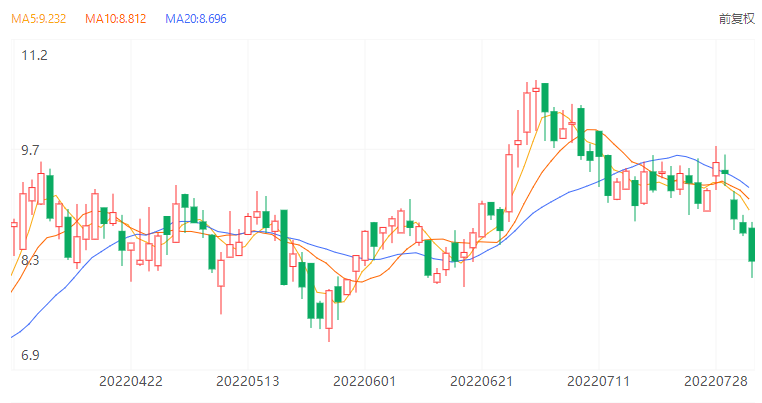Click the 6.9 price axis label
This screenshot has height=403, width=762.
(35, 355)
